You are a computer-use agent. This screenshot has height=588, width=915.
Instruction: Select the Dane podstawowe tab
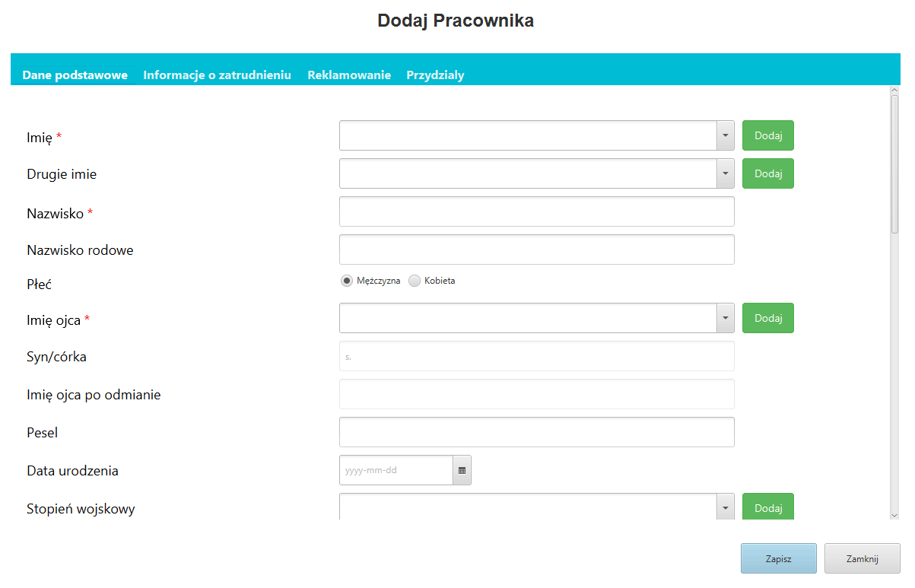[75, 75]
